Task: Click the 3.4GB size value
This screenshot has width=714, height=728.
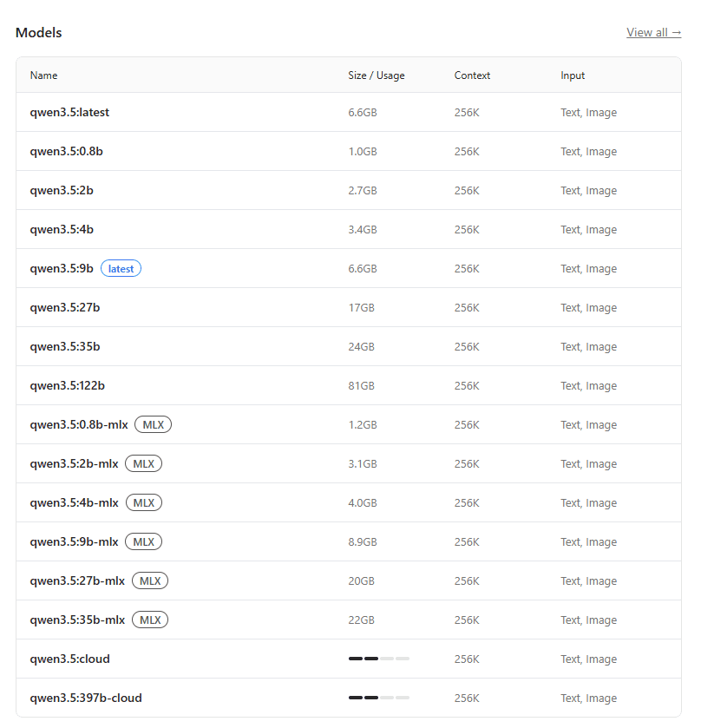Action: 363,229
